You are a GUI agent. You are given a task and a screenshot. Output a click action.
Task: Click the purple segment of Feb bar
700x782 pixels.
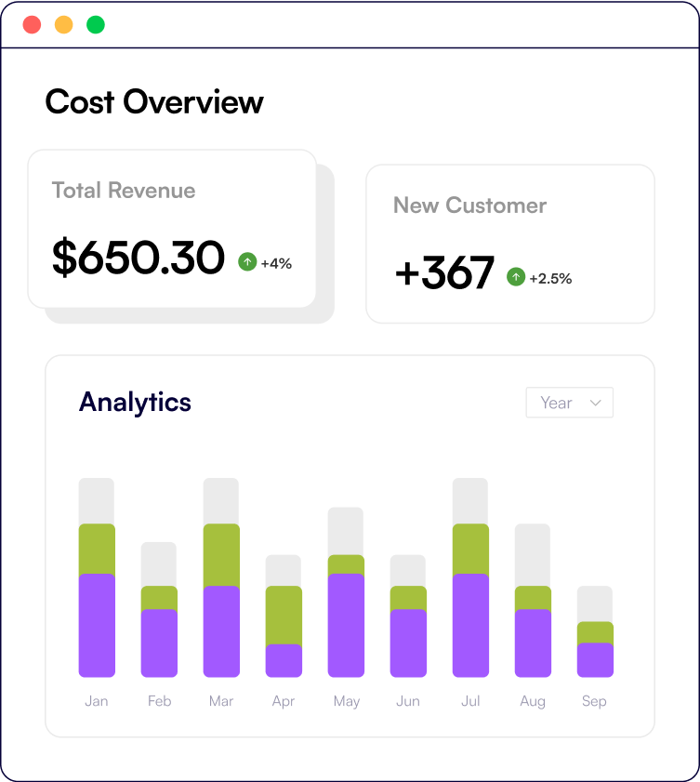click(159, 643)
